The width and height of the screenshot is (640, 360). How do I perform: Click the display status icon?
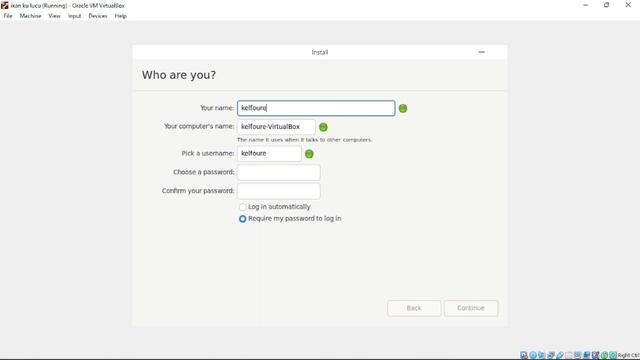coord(578,355)
